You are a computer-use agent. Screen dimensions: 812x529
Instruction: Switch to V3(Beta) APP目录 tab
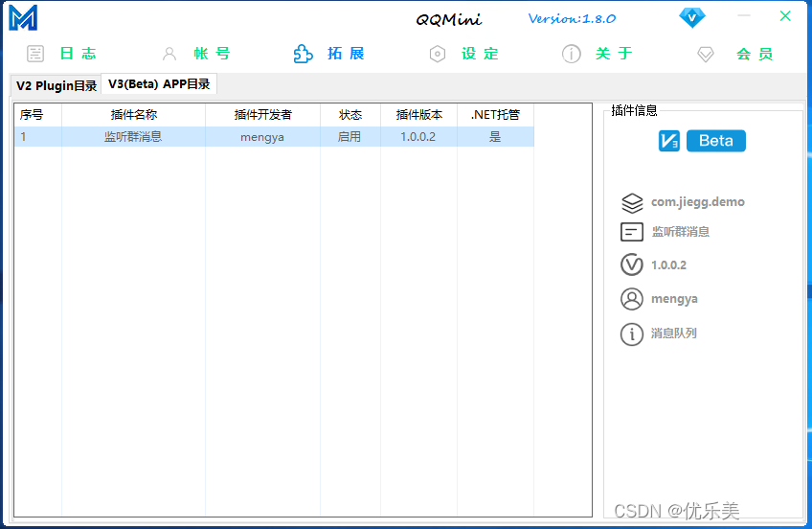159,84
